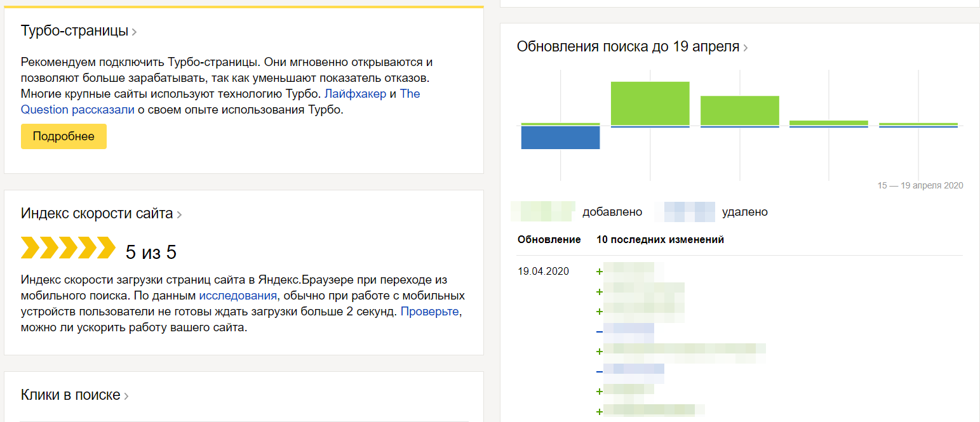Select the large blue bar in chart

click(x=560, y=138)
